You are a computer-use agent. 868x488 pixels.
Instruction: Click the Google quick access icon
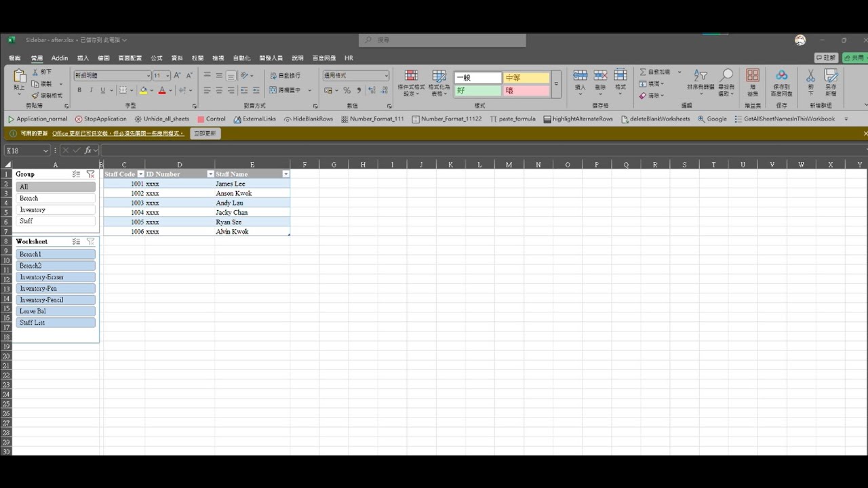pos(712,119)
